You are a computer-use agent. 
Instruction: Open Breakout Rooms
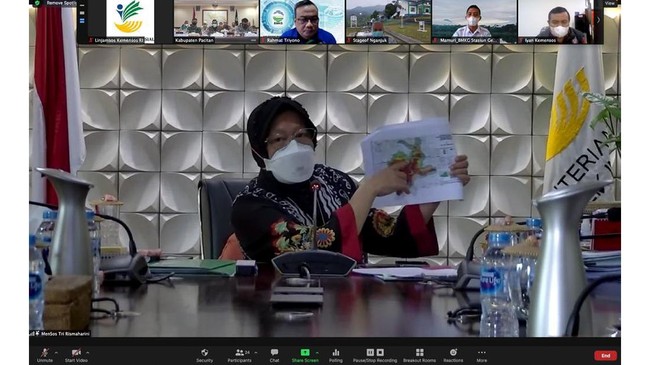tap(420, 355)
